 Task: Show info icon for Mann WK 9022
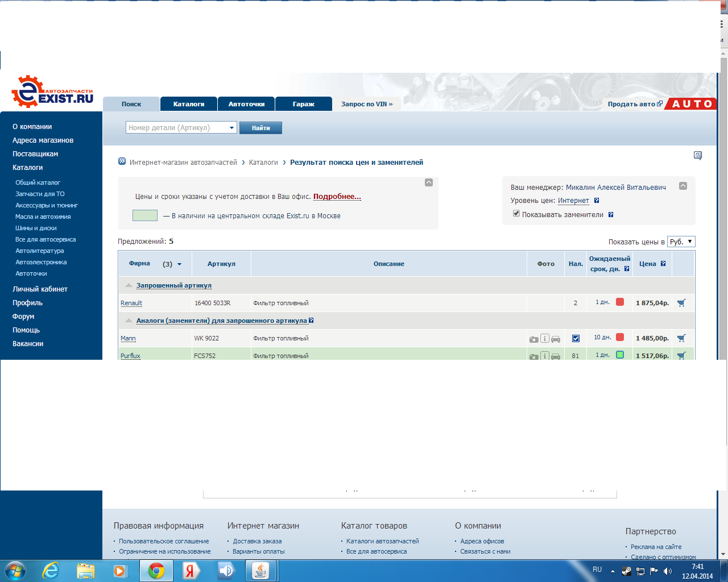click(545, 339)
